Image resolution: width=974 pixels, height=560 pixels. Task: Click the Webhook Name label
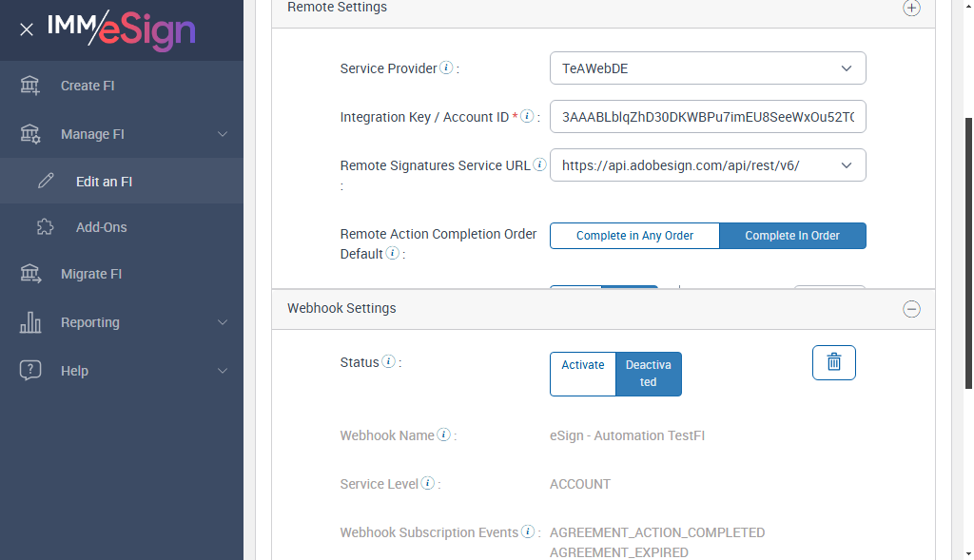point(387,435)
